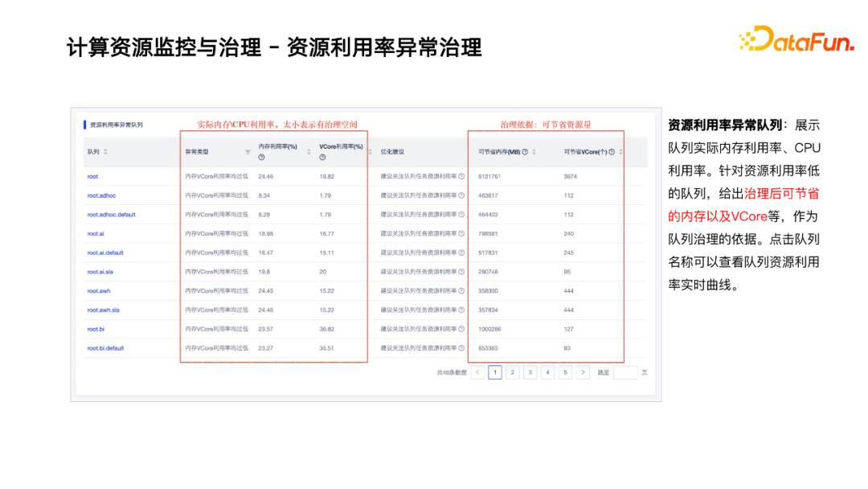Screen dimensions: 868x489
Task: Toggle sorting on the 队列 column
Action: (x=107, y=150)
